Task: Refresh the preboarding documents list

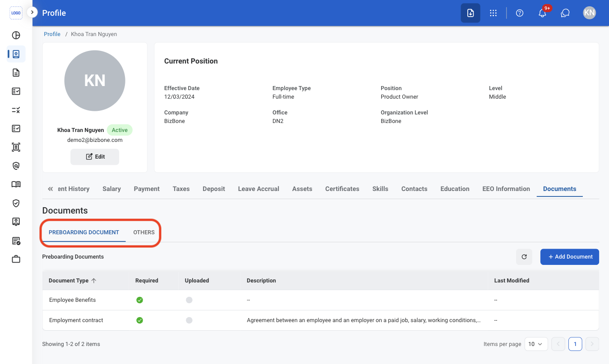Action: click(524, 257)
